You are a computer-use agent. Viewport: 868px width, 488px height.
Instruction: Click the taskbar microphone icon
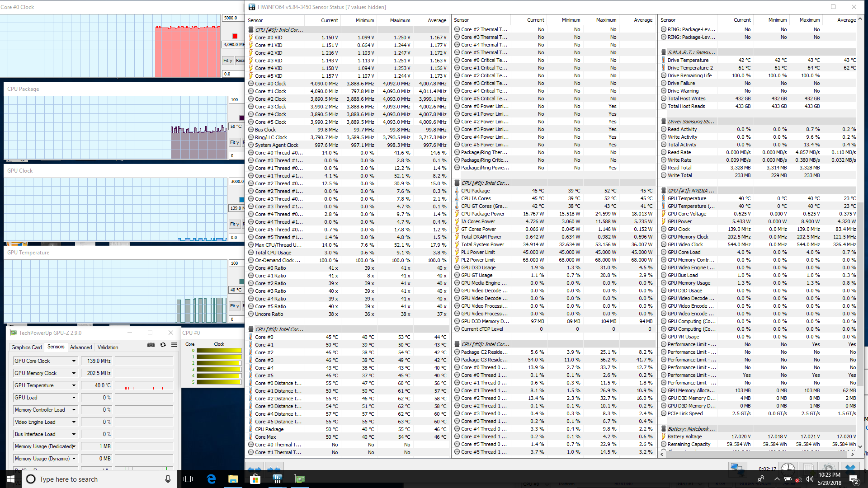[168, 479]
